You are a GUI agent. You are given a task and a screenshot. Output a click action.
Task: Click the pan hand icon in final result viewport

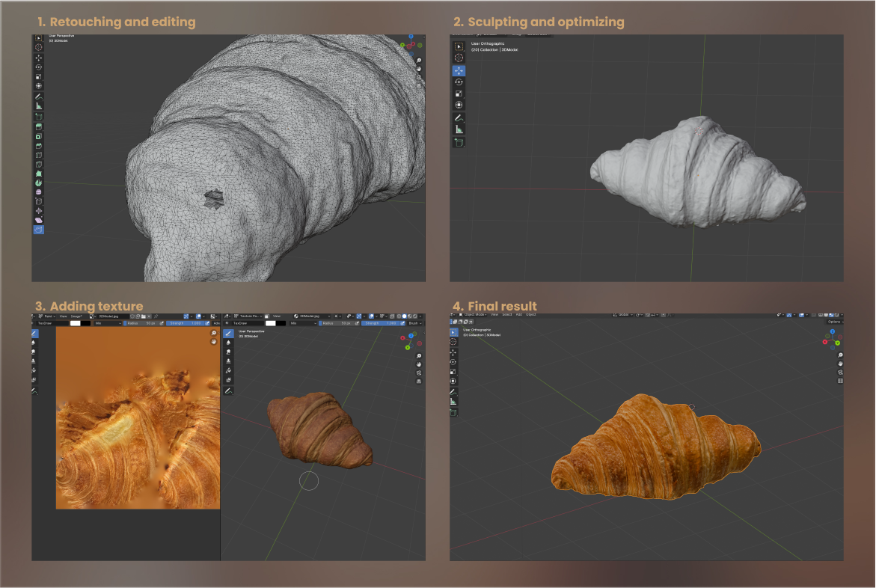point(840,363)
